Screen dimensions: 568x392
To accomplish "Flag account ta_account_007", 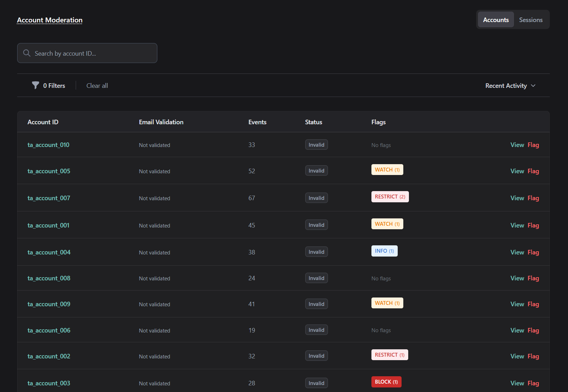I will click(533, 198).
